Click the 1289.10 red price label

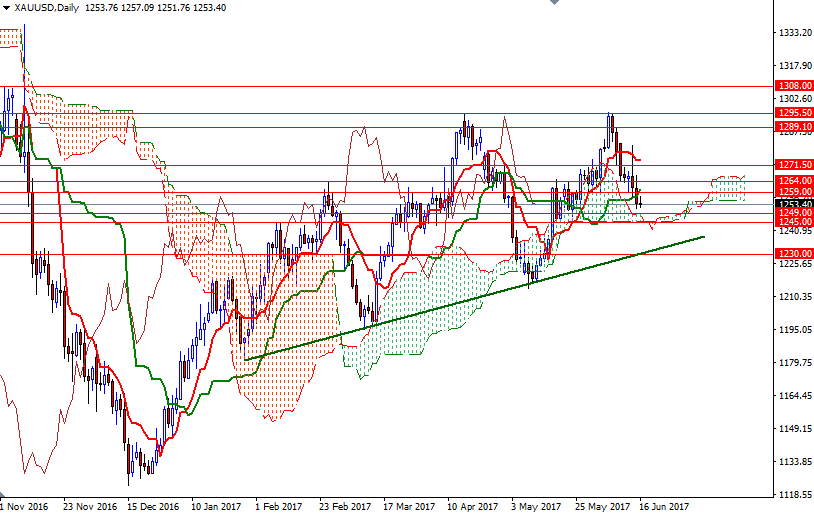click(793, 127)
